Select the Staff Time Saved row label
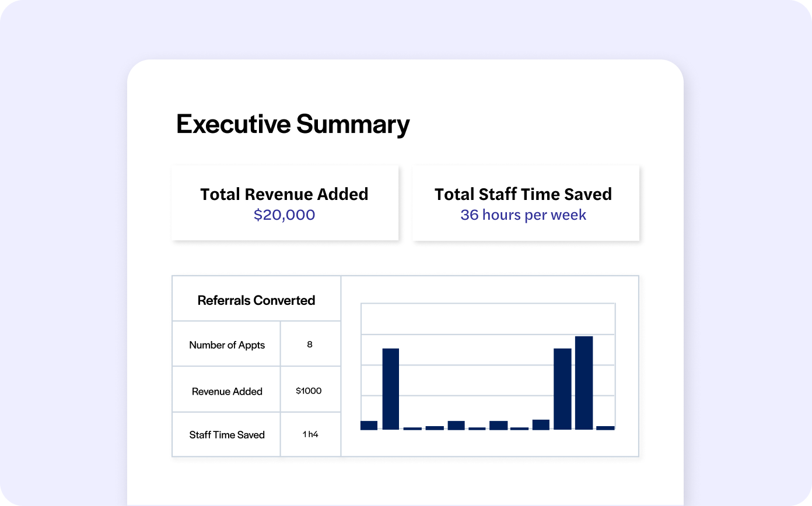Image resolution: width=812 pixels, height=506 pixels. (227, 435)
